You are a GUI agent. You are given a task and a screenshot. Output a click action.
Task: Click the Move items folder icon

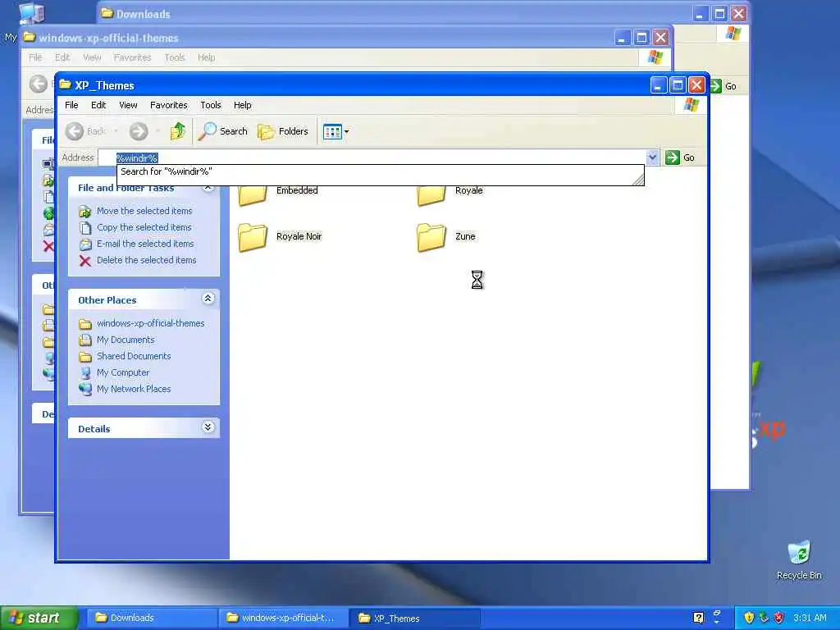(x=84, y=212)
